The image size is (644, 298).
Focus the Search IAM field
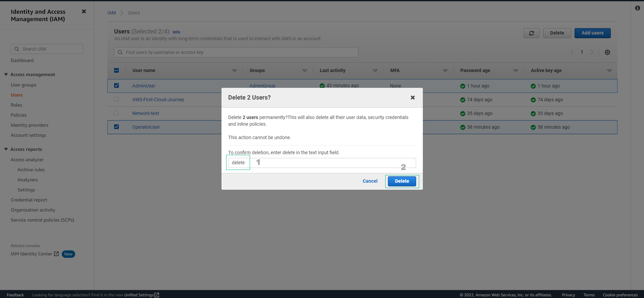coord(47,49)
